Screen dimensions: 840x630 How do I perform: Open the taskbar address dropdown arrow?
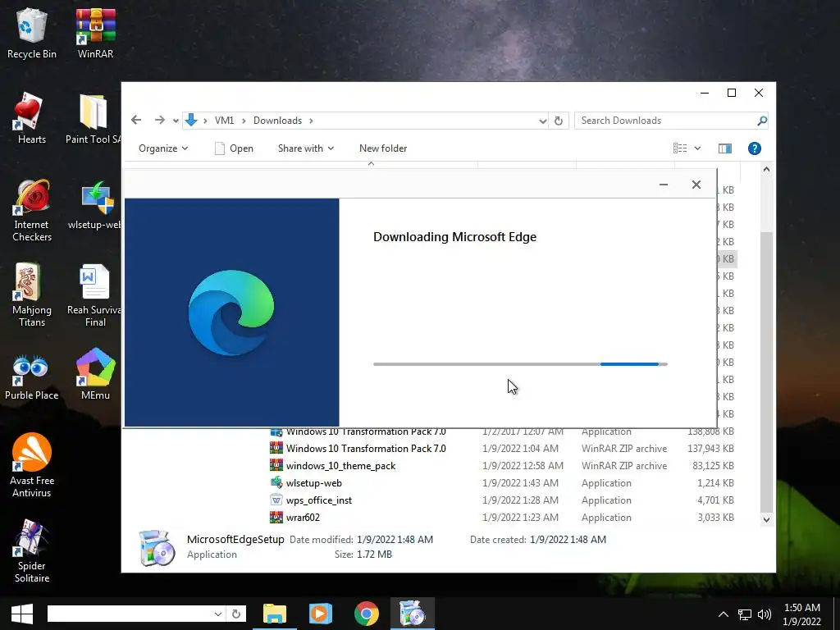pos(218,614)
